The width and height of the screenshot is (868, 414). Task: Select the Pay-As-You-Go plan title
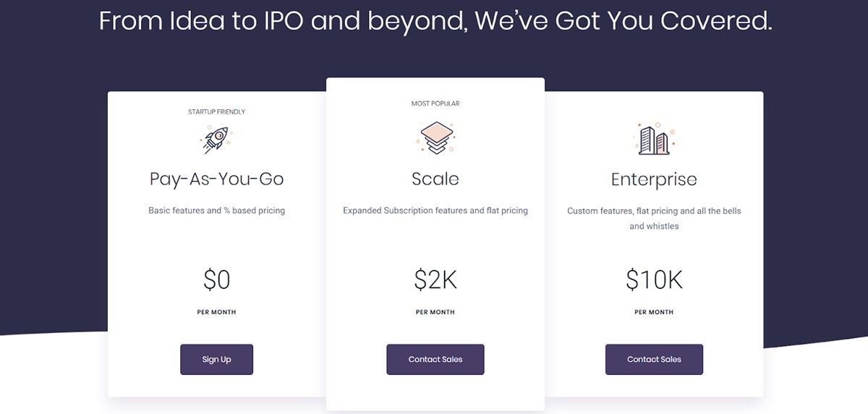click(x=216, y=179)
